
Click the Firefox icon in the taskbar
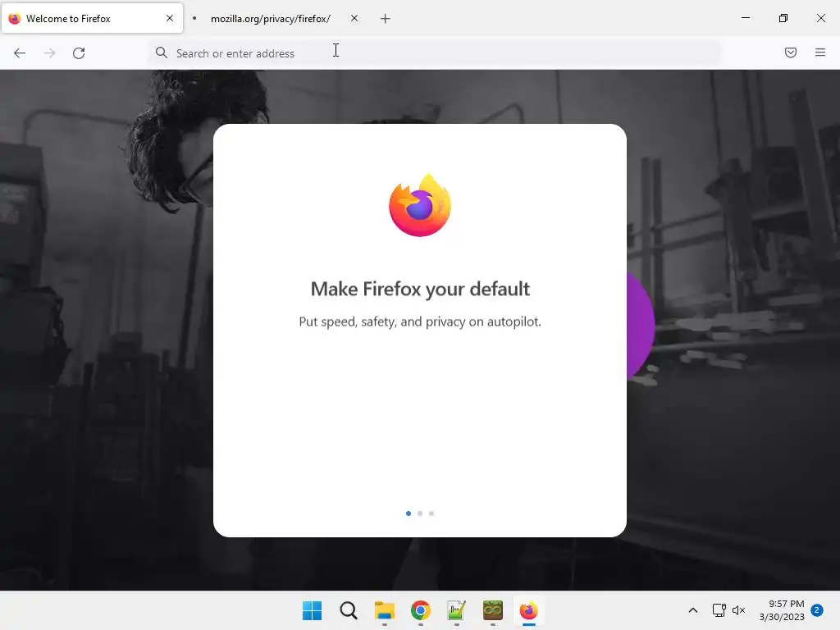[529, 610]
